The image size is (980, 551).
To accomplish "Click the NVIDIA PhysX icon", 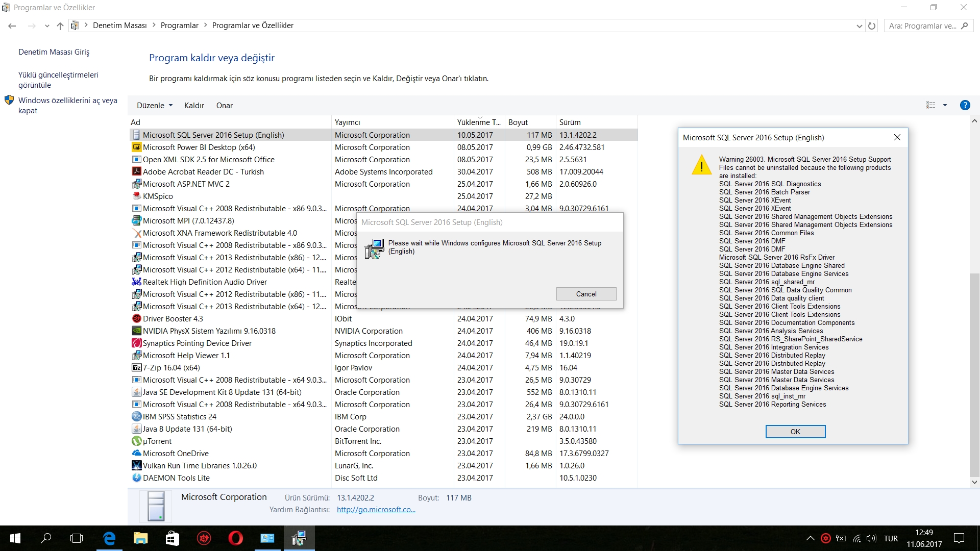I will tap(136, 331).
